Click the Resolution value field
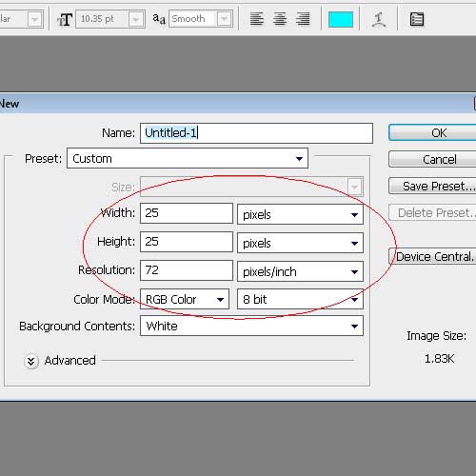 click(187, 270)
